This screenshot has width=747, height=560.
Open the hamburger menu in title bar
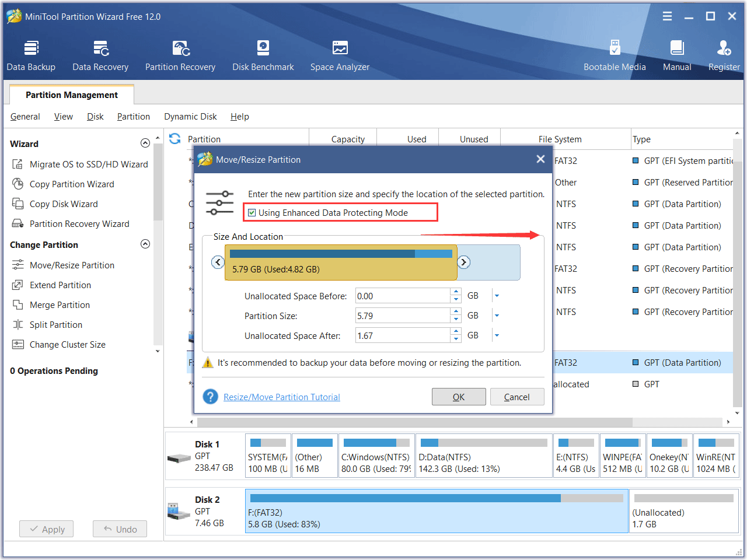[x=667, y=16]
